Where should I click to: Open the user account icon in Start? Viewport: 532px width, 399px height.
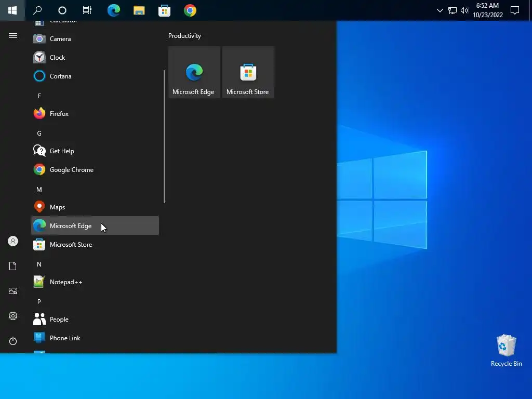coord(13,241)
